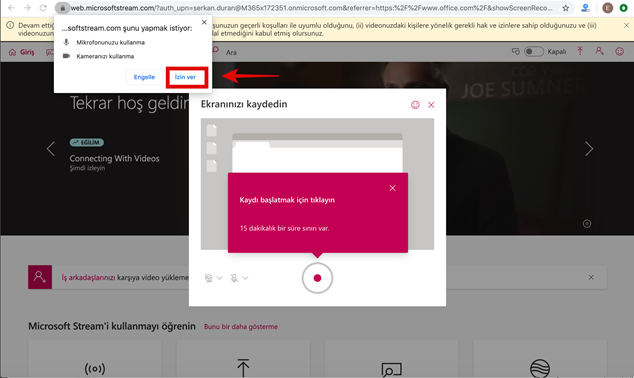The image size is (634, 378).
Task: Go to the previous carousel slide
Action: tap(51, 149)
